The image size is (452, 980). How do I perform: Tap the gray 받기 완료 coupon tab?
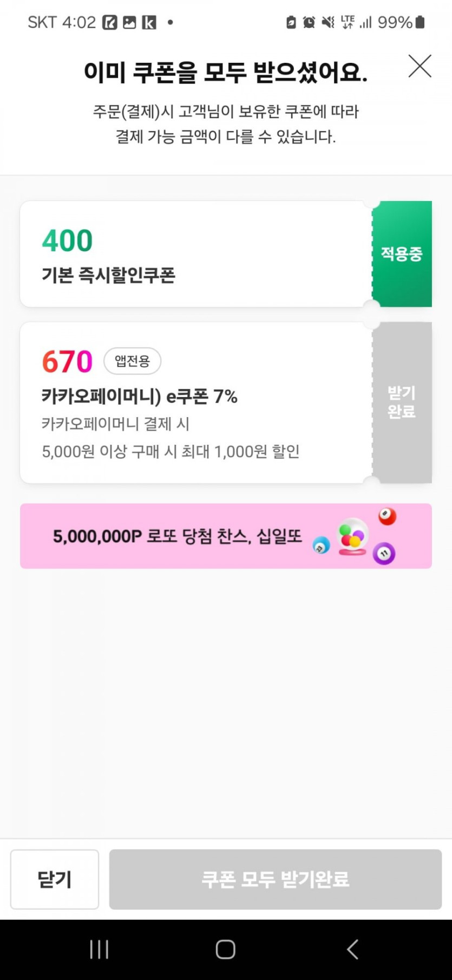point(402,403)
